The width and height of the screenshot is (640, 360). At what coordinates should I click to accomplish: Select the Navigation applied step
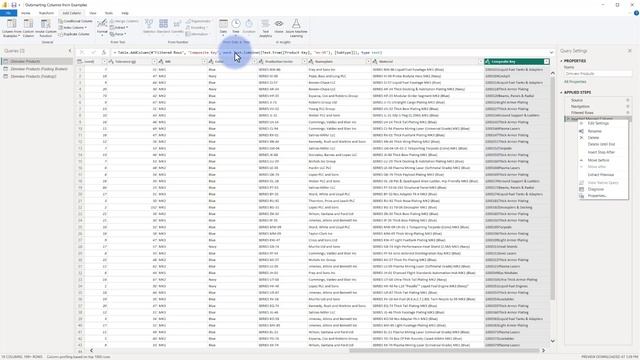580,106
